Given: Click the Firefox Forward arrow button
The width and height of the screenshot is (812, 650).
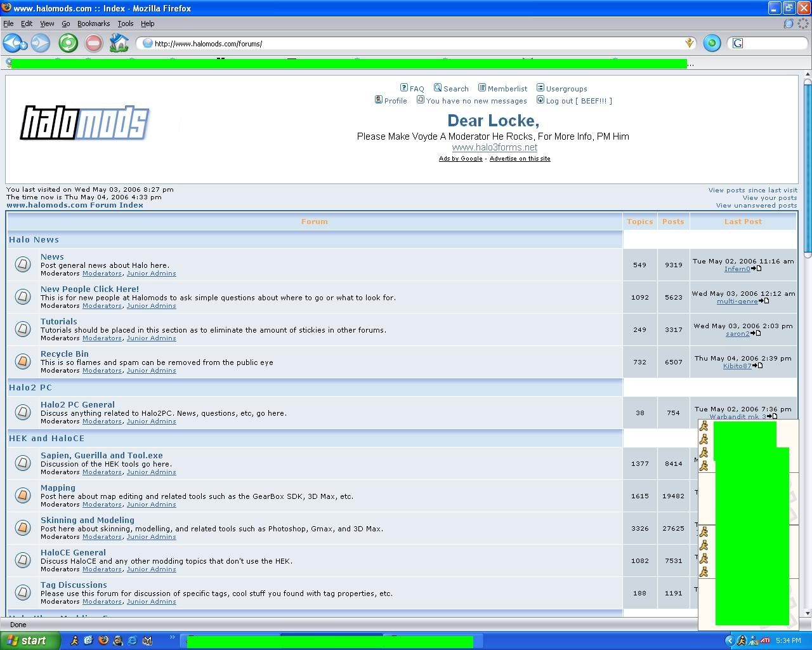Looking at the screenshot, I should tap(41, 43).
